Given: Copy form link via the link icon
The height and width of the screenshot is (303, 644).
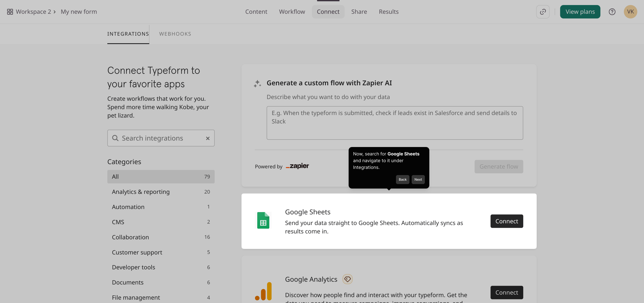Looking at the screenshot, I should pos(543,12).
